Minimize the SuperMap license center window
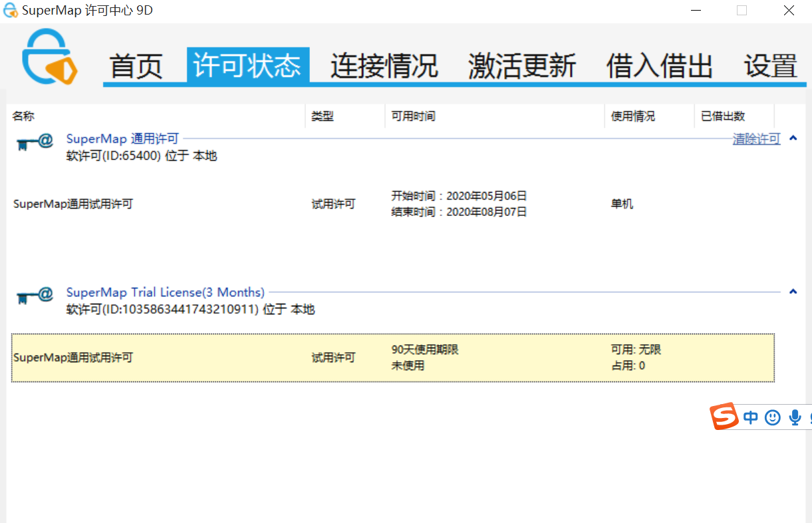812x523 pixels. click(696, 11)
